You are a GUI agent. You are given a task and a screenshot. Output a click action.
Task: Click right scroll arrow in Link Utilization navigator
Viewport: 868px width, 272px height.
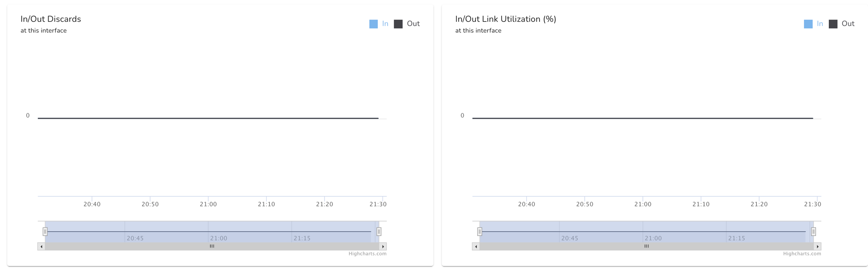pyautogui.click(x=818, y=246)
